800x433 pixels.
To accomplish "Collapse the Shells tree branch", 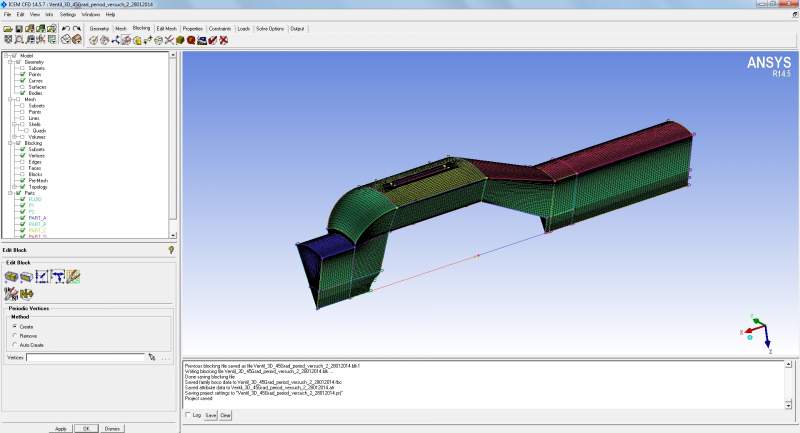I will pos(15,124).
